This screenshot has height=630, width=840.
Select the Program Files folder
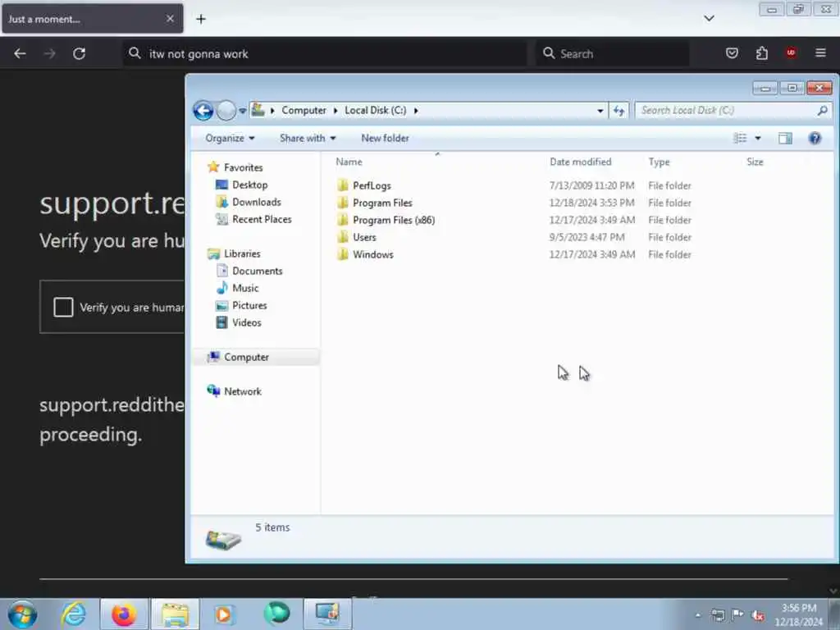[x=382, y=203]
